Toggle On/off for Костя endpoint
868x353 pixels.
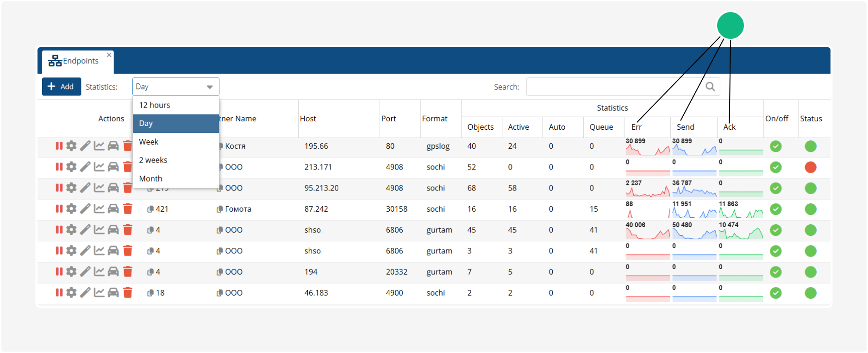776,146
